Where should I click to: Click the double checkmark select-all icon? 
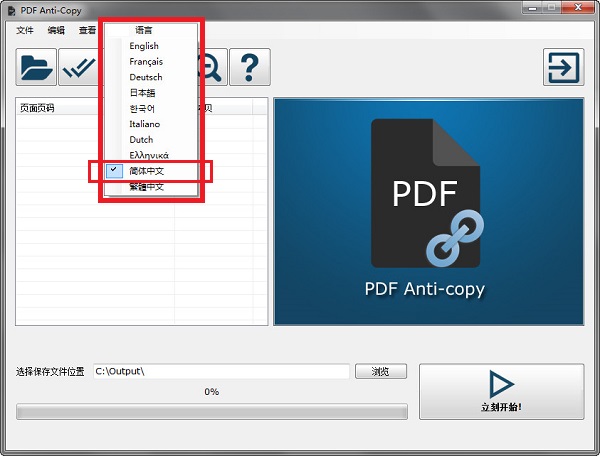pos(78,67)
